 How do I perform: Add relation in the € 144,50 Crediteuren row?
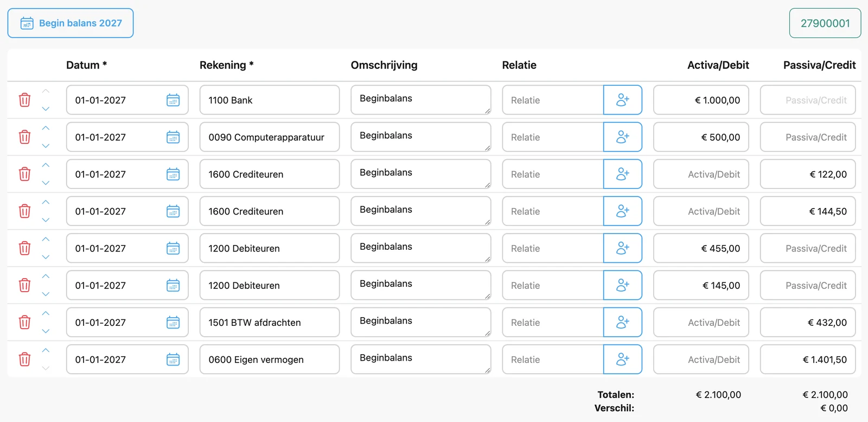(623, 211)
